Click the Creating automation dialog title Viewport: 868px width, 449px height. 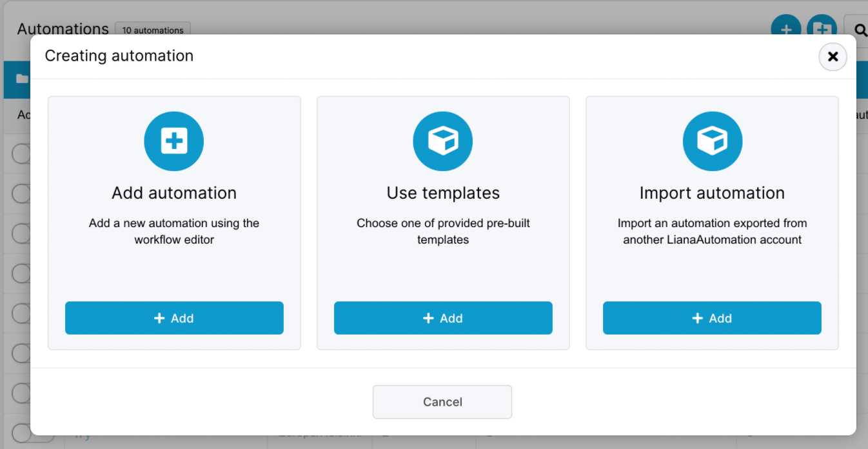119,56
